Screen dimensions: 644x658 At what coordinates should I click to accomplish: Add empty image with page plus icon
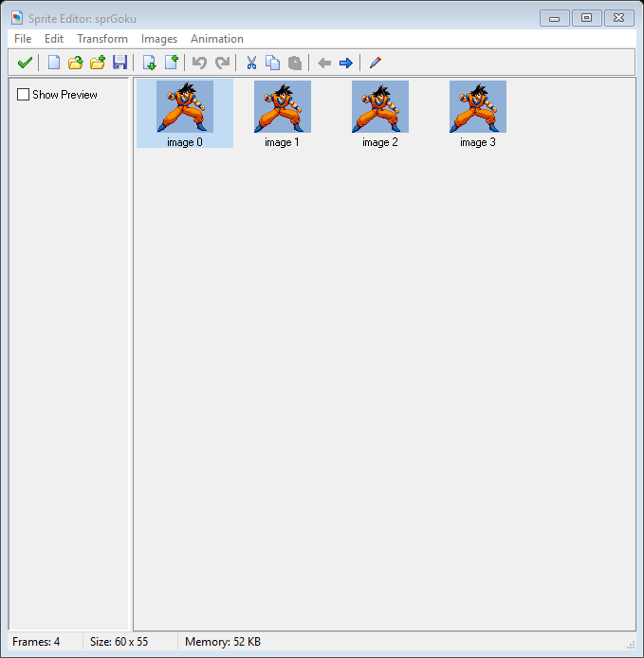point(172,63)
